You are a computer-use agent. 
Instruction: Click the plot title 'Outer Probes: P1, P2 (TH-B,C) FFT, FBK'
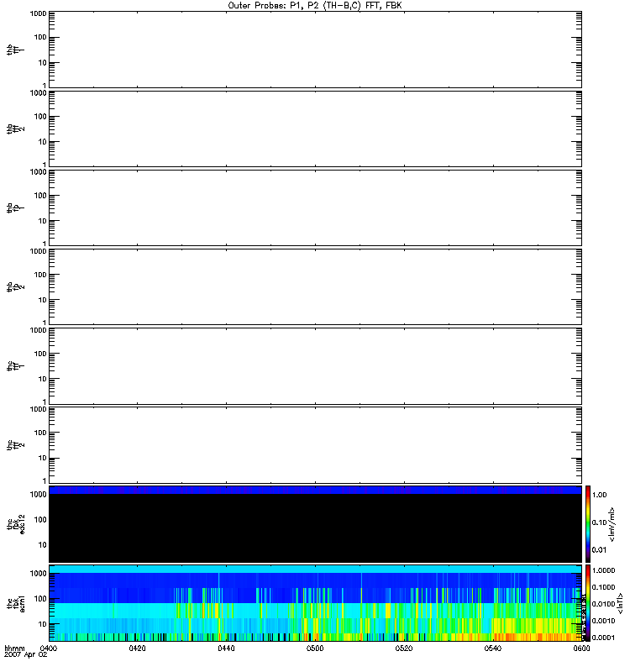coord(314,6)
